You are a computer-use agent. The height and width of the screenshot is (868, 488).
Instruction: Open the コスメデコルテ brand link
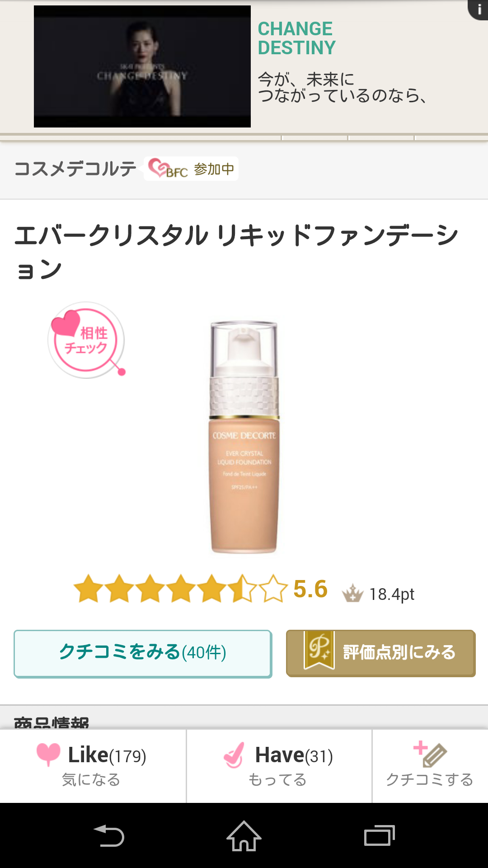click(x=75, y=169)
